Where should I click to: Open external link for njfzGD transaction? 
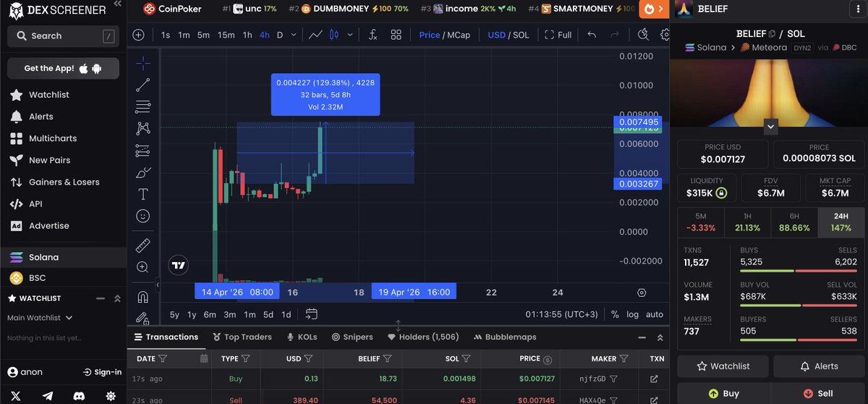654,379
